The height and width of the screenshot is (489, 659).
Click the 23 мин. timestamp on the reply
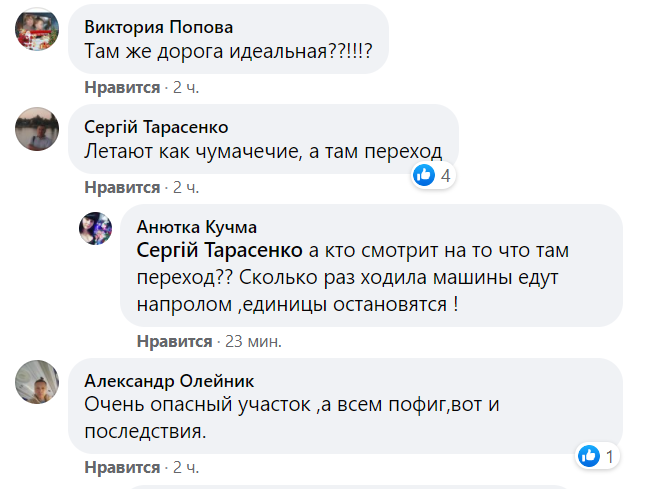pyautogui.click(x=253, y=342)
